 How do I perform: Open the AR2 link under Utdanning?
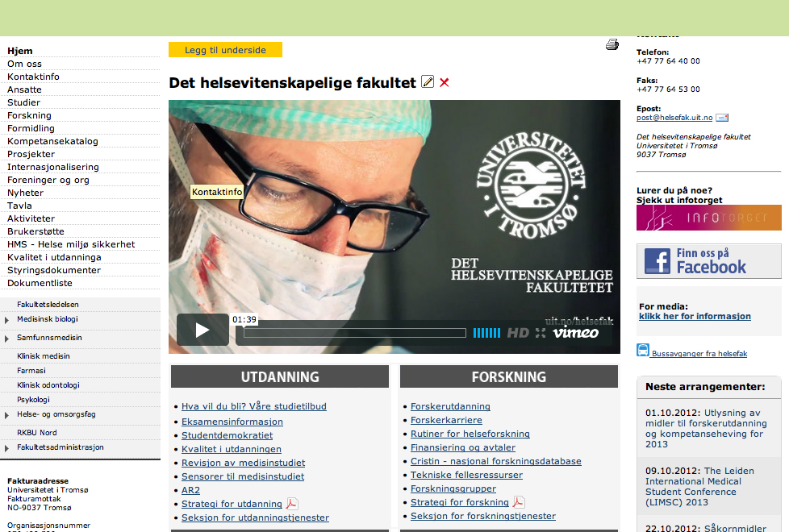[190, 490]
